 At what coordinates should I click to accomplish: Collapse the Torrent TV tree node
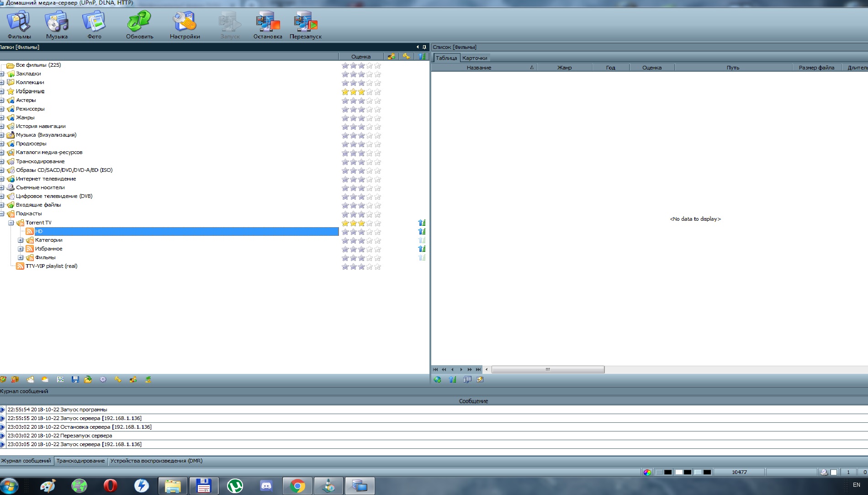(x=11, y=223)
